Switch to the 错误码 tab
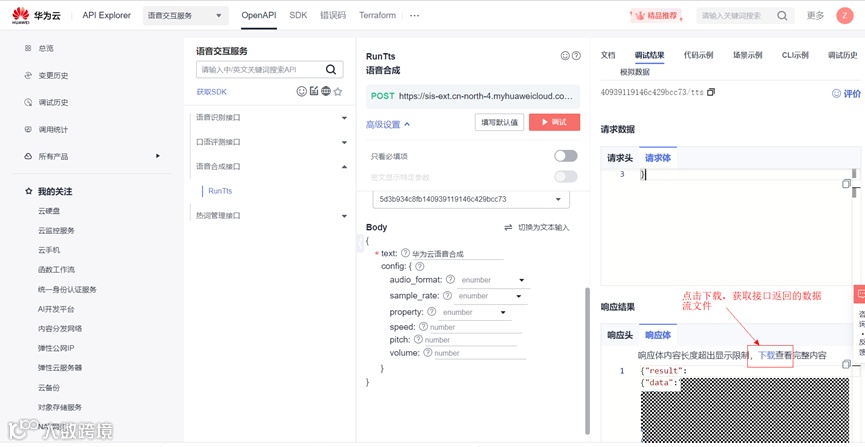 click(x=333, y=15)
